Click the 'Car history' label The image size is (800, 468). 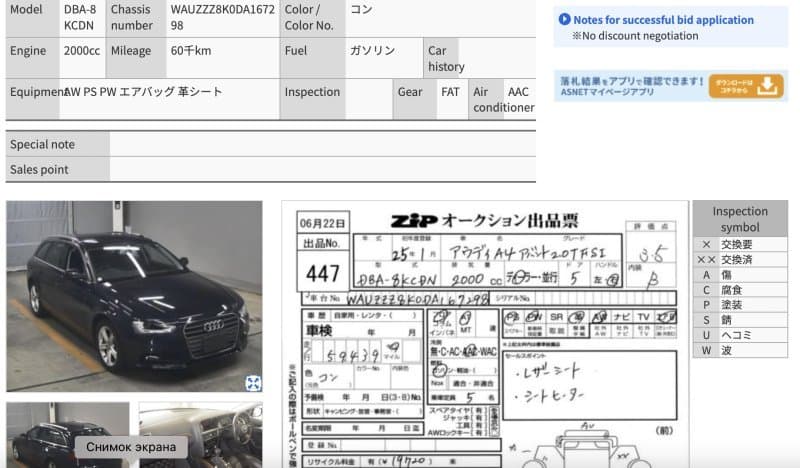click(446, 59)
